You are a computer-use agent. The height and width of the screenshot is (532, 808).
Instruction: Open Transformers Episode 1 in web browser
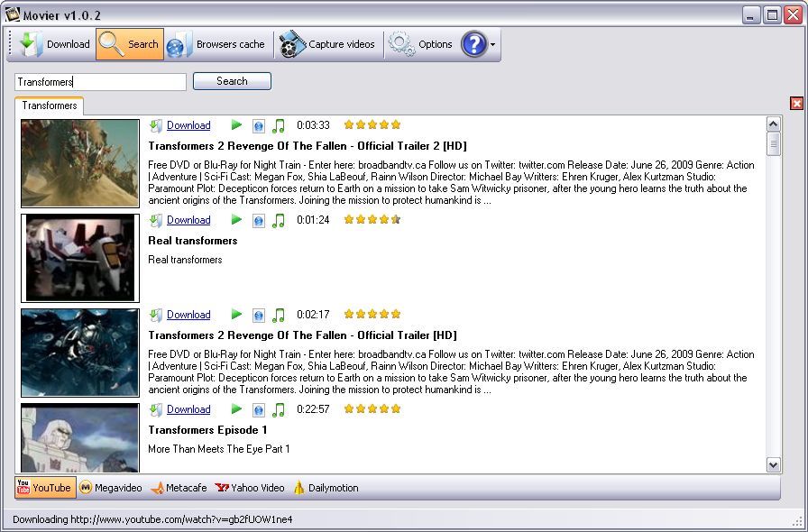click(259, 410)
